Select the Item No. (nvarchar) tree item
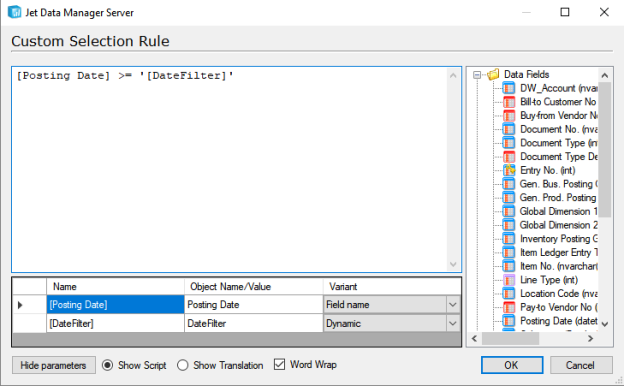This screenshot has height=386, width=624. (558, 266)
